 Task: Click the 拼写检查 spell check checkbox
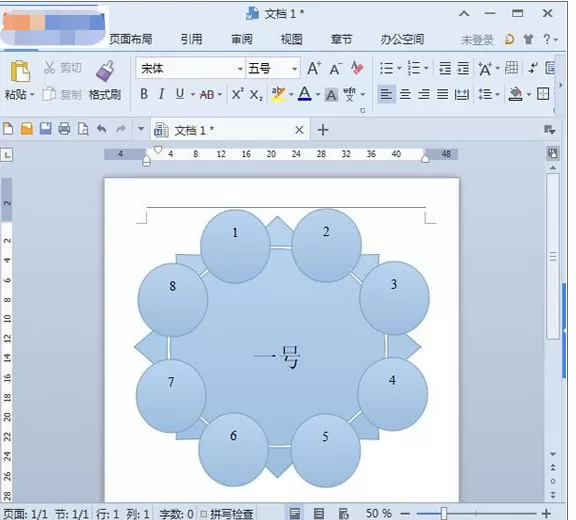(x=204, y=514)
